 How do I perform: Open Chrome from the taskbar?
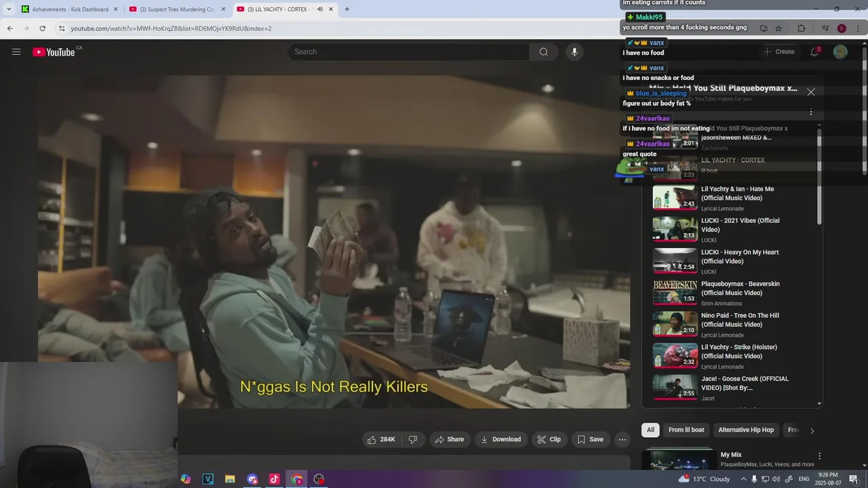[296, 479]
